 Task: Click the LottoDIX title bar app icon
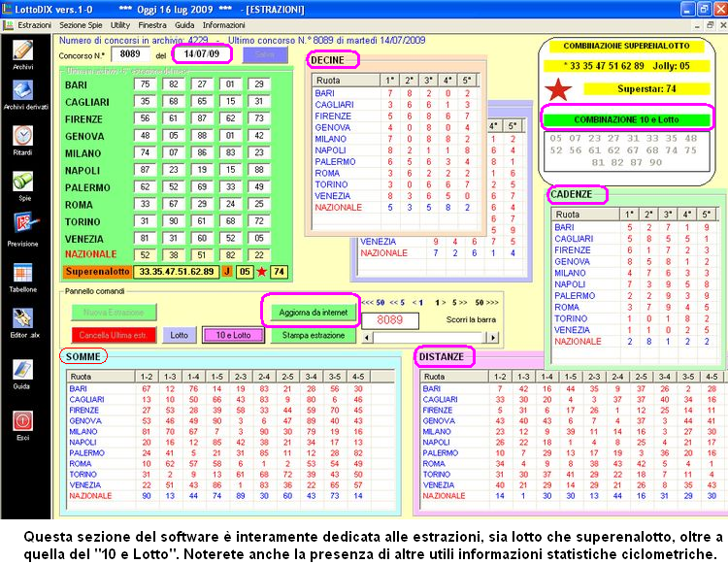tap(7, 9)
